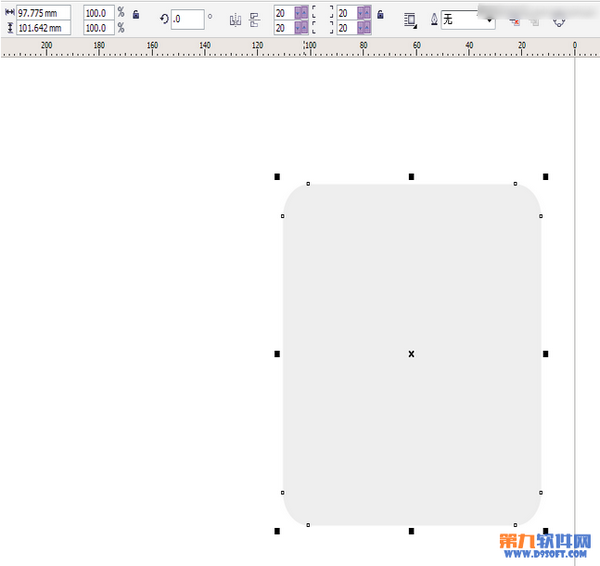The height and width of the screenshot is (566, 600).
Task: Click the top-center selection handle of rectangle
Action: coord(411,176)
